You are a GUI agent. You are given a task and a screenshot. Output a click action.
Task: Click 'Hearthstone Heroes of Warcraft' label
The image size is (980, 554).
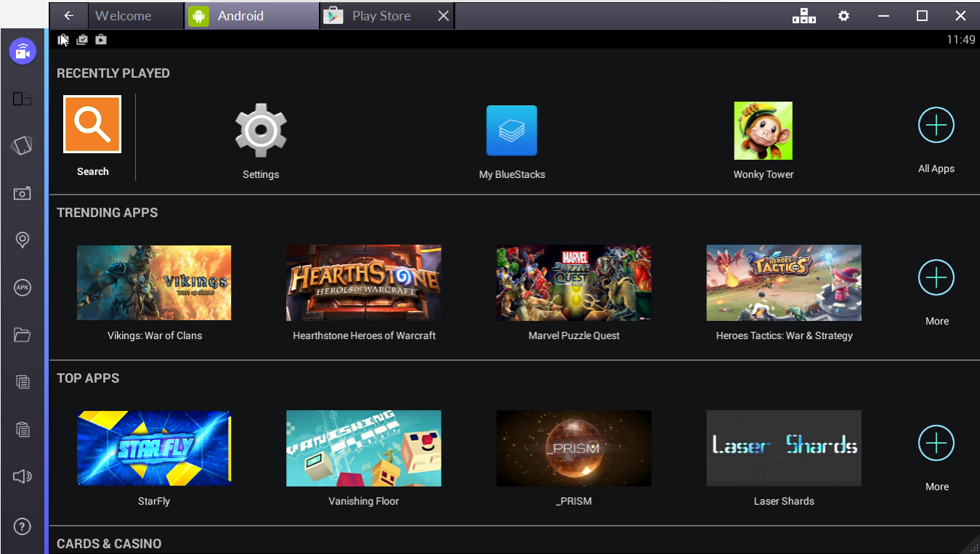tap(364, 335)
